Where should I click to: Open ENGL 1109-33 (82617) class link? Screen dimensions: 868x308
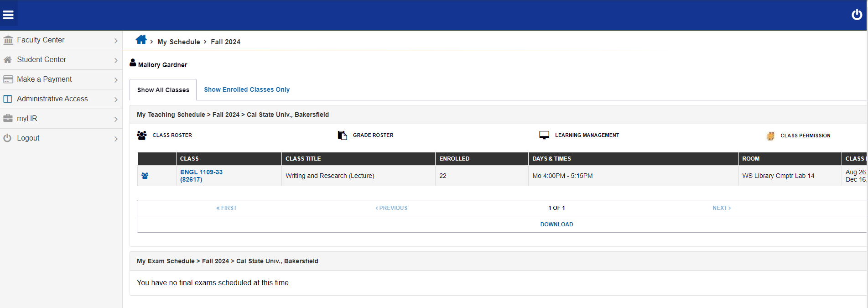point(201,176)
